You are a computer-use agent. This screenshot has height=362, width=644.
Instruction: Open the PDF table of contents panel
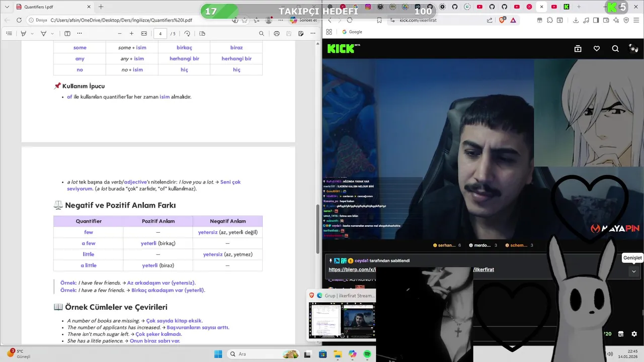[x=9, y=33]
